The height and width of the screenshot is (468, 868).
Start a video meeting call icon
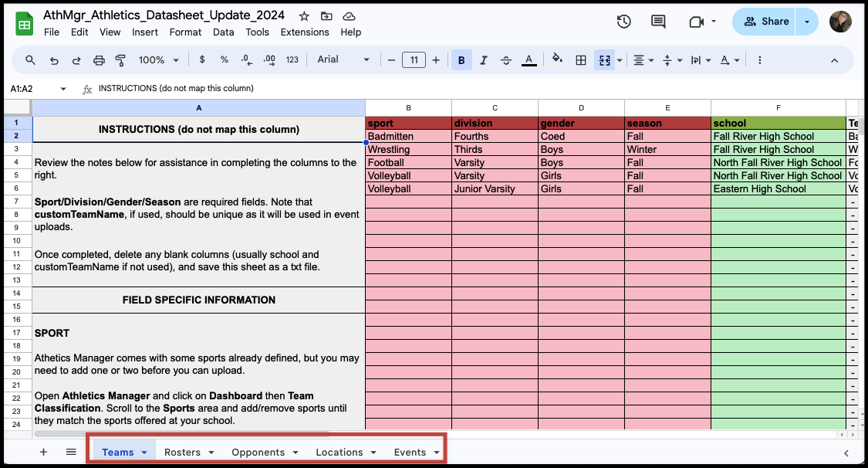pyautogui.click(x=696, y=22)
